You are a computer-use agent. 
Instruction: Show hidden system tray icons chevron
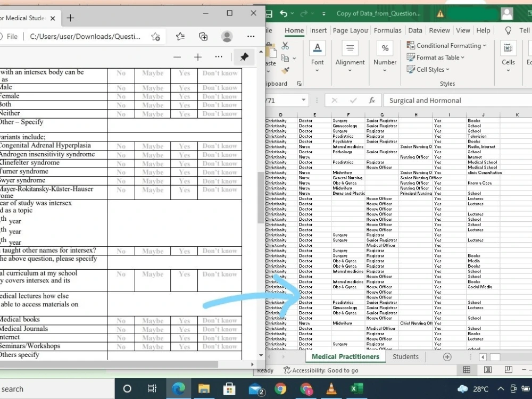click(x=501, y=389)
